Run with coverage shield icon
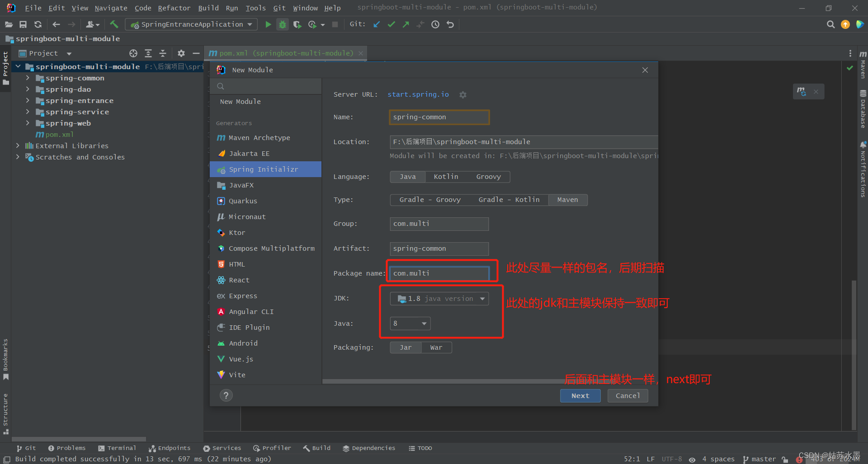The image size is (868, 464). tap(297, 24)
